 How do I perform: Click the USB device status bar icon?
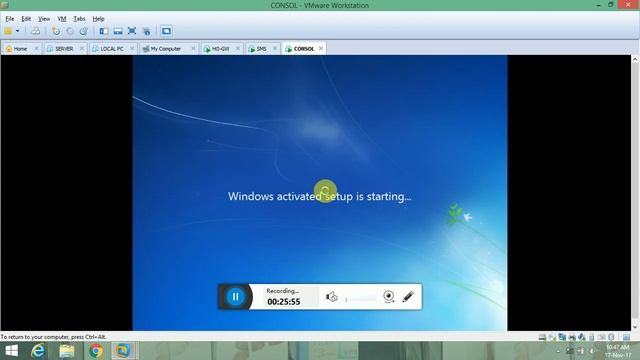591,337
